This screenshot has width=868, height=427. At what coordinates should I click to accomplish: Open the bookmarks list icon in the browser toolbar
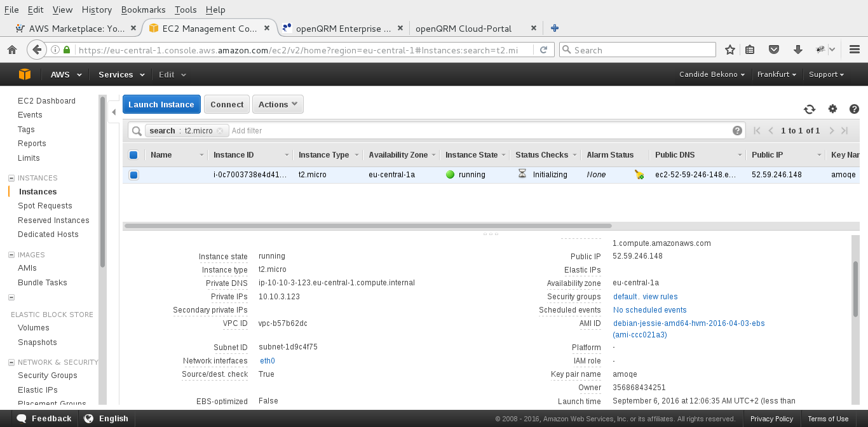click(750, 50)
